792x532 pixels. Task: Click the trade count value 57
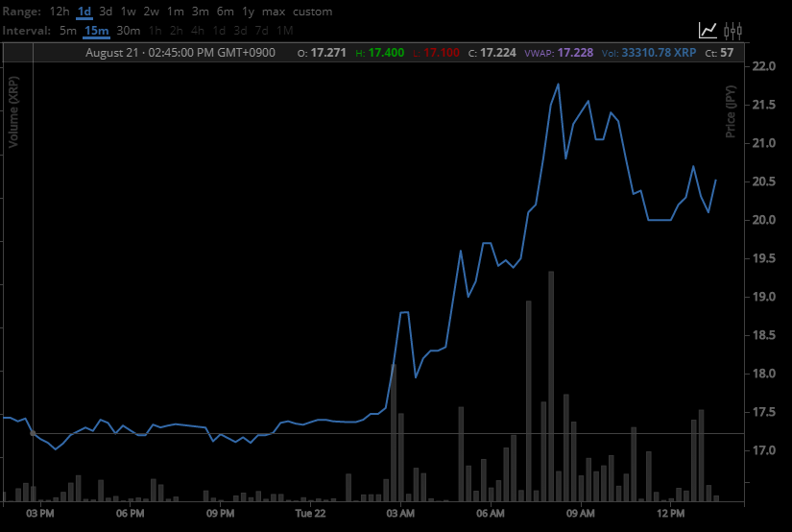click(x=727, y=53)
